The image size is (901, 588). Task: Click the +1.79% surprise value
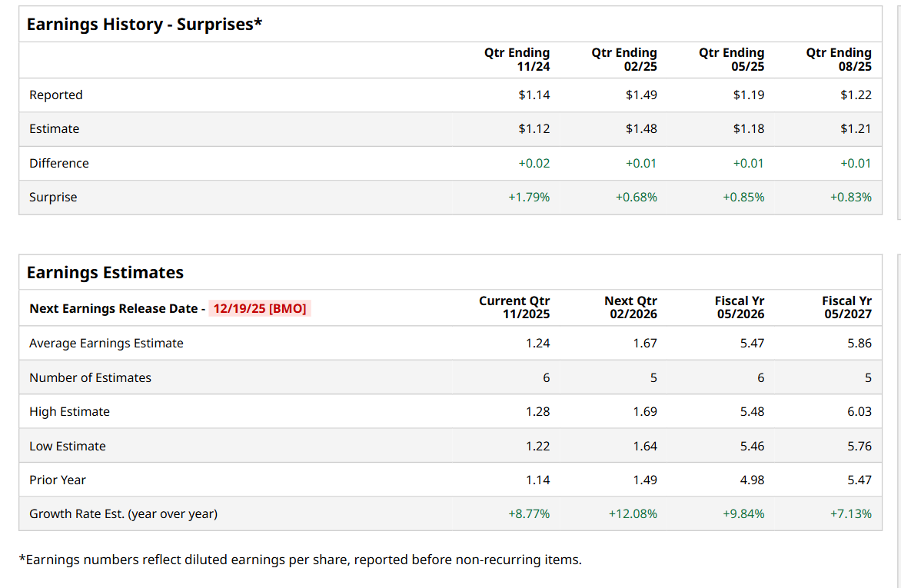(529, 198)
